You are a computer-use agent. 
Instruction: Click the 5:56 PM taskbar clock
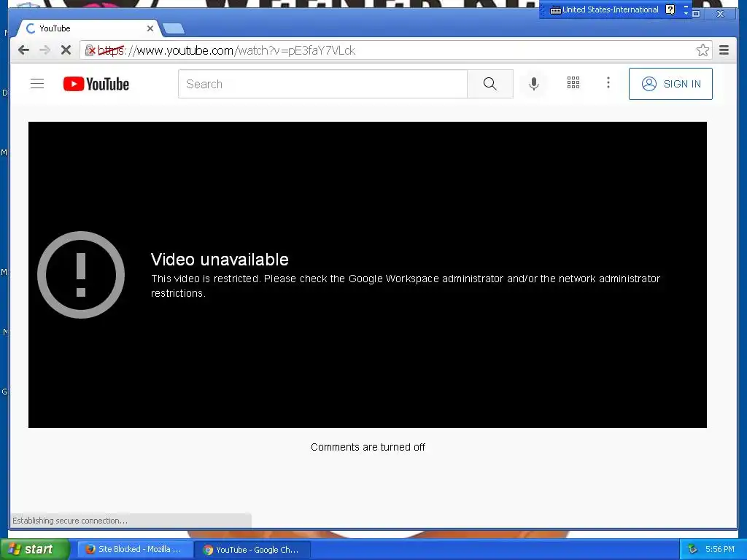(719, 550)
